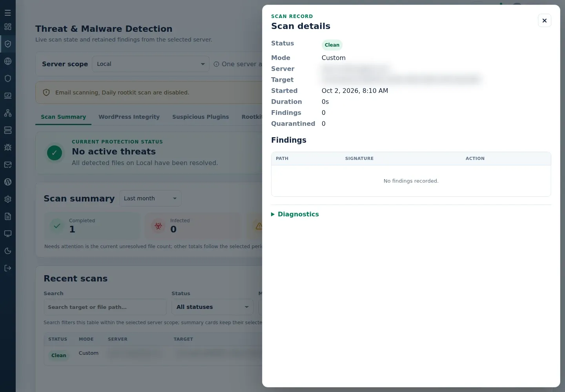565x392 pixels.
Task: Click the STATUS column header in Recent scans
Action: [x=58, y=339]
